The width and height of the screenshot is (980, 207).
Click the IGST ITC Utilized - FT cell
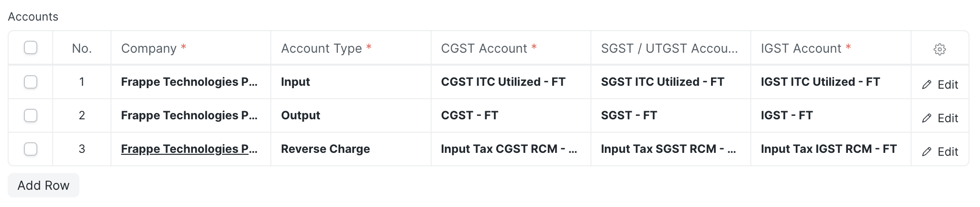point(831,82)
